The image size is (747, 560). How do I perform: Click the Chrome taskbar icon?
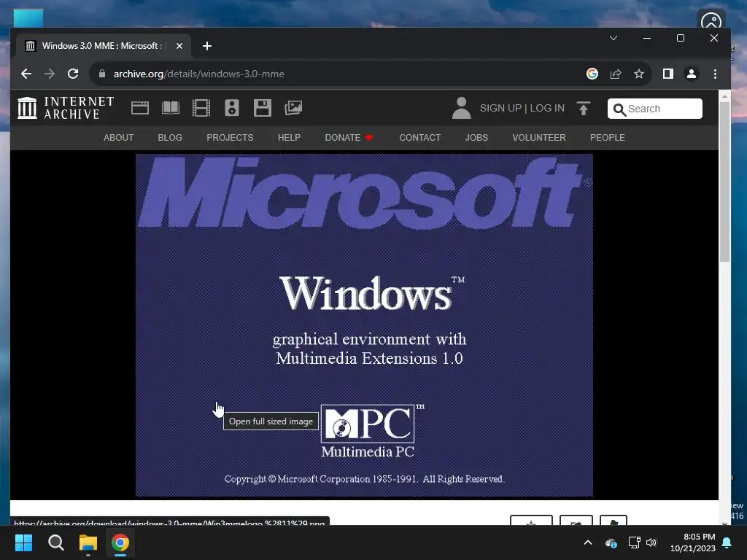pos(120,542)
